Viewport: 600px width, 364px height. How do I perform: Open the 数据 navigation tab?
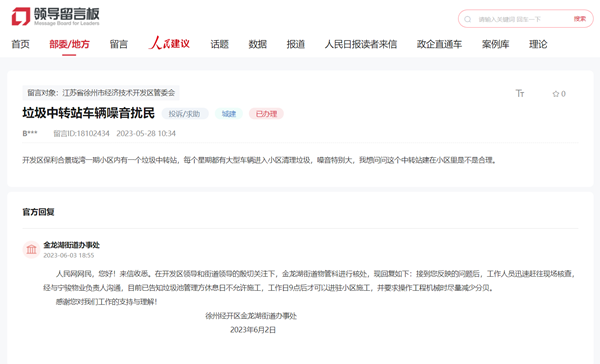tap(258, 44)
